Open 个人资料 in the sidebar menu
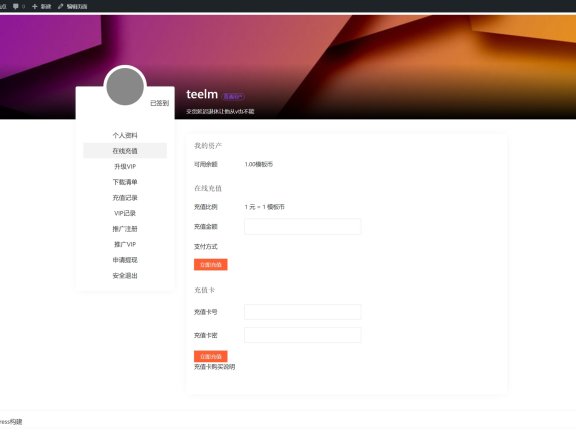 125,135
